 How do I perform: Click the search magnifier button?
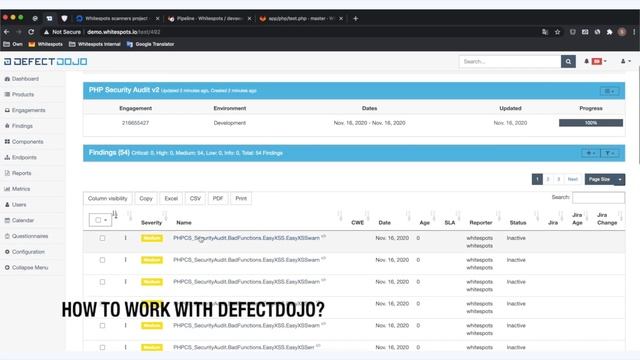[568, 62]
